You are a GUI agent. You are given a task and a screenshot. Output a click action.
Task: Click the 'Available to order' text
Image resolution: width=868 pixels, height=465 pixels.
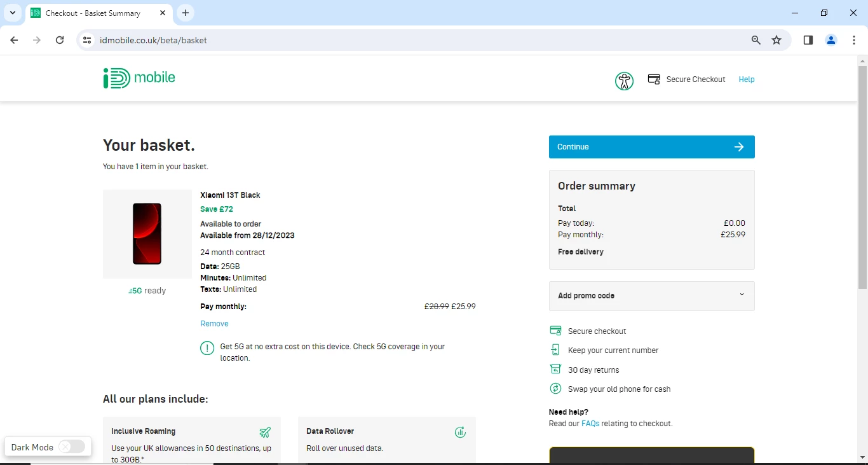(x=231, y=224)
